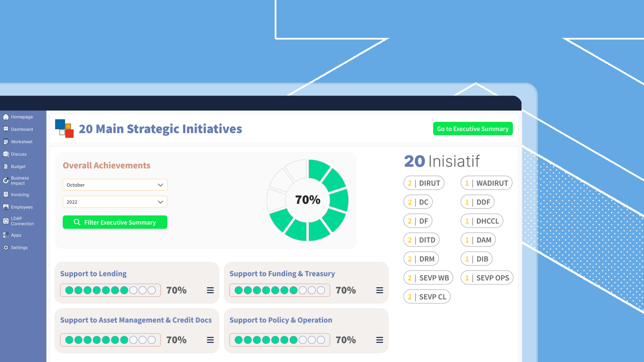The width and height of the screenshot is (644, 362).
Task: Open the Budget document icon
Action: (6, 167)
